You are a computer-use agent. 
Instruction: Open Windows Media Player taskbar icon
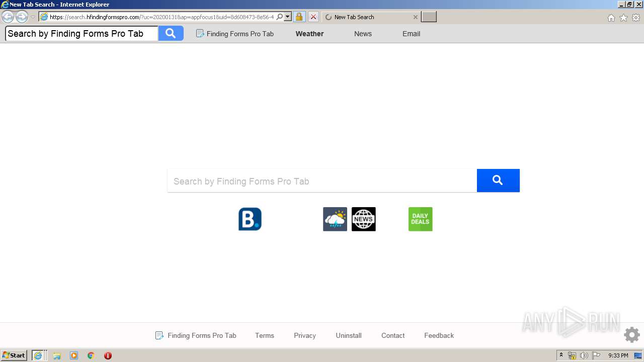click(x=74, y=355)
